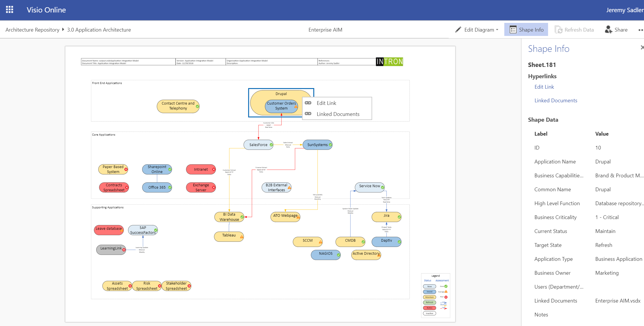Select Edit Link in popup menu
644x326 pixels.
326,103
